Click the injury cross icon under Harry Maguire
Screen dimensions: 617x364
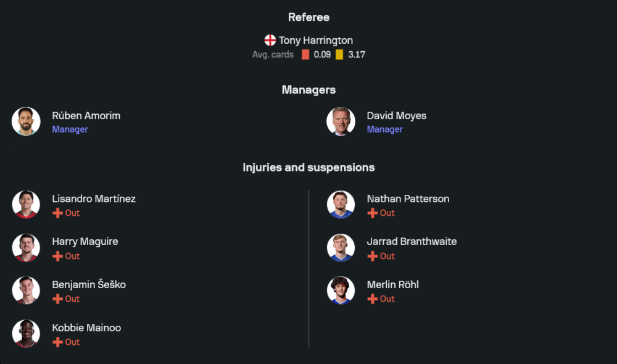point(57,256)
